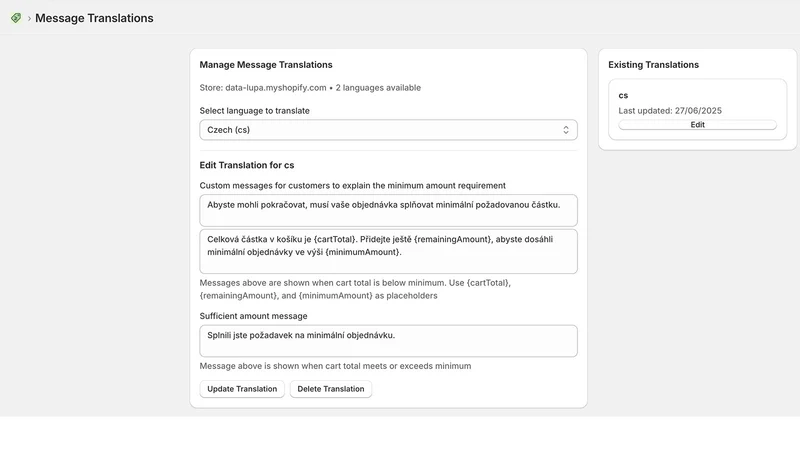Click the Manage Message Translations heading
800x450 pixels.
pyautogui.click(x=266, y=65)
